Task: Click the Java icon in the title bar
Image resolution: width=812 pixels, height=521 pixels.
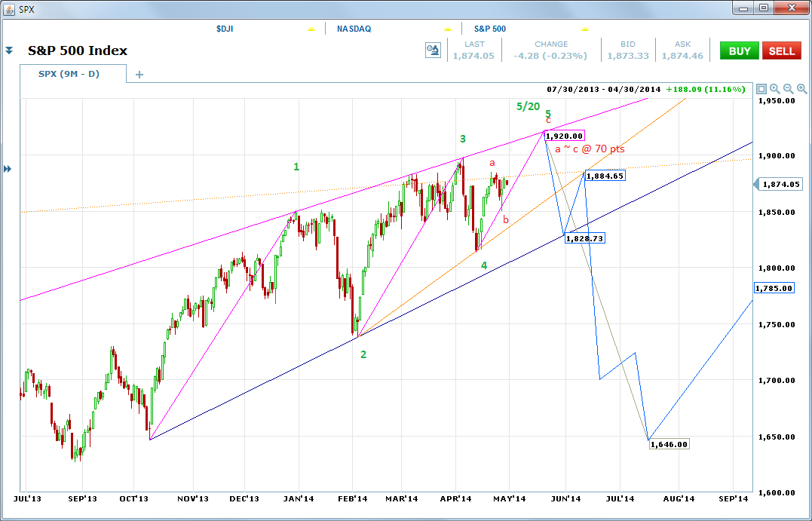Action: tap(9, 9)
